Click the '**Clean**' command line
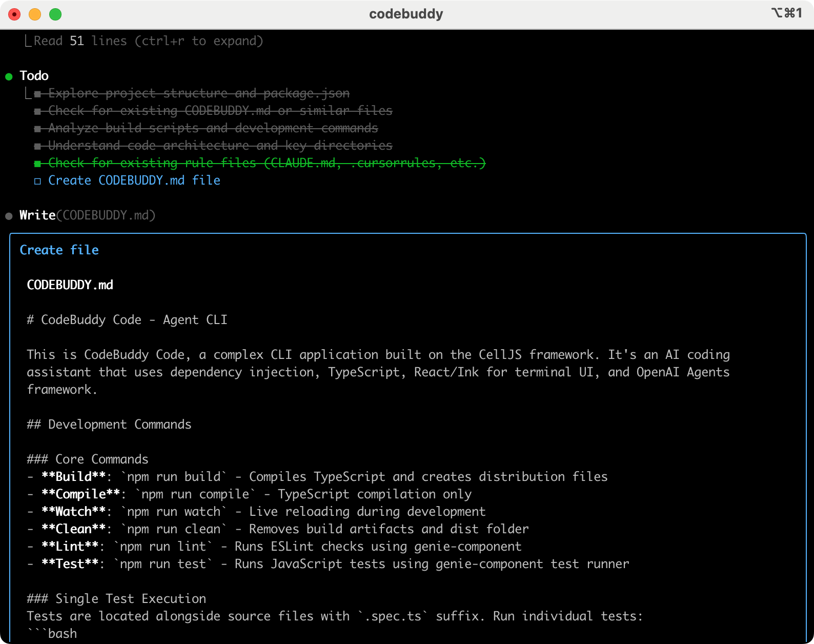The width and height of the screenshot is (814, 644). click(278, 529)
